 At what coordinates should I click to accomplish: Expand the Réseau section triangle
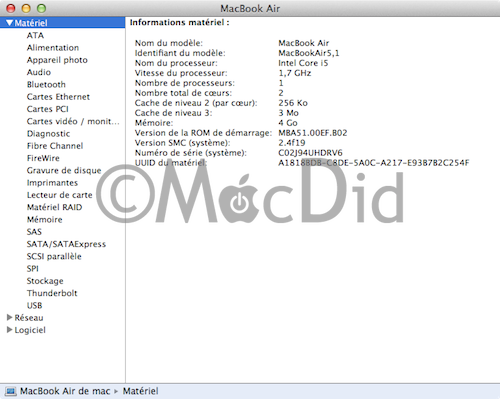[x=10, y=317]
